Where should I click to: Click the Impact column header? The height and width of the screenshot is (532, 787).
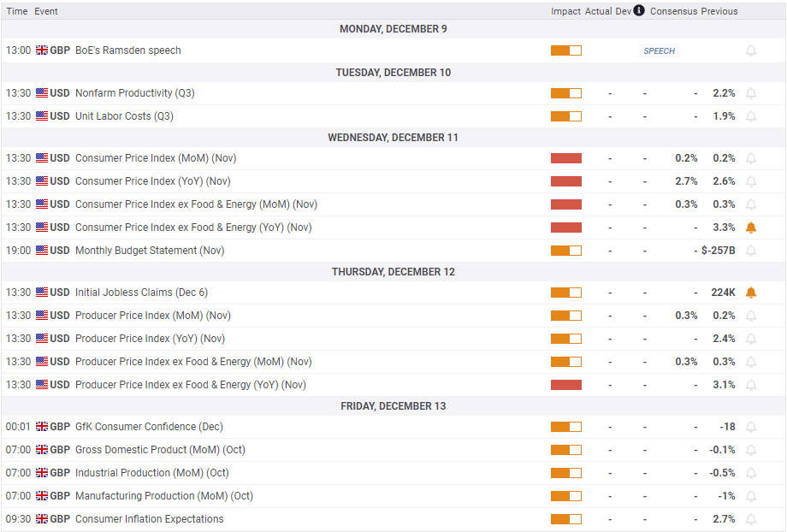tap(565, 11)
